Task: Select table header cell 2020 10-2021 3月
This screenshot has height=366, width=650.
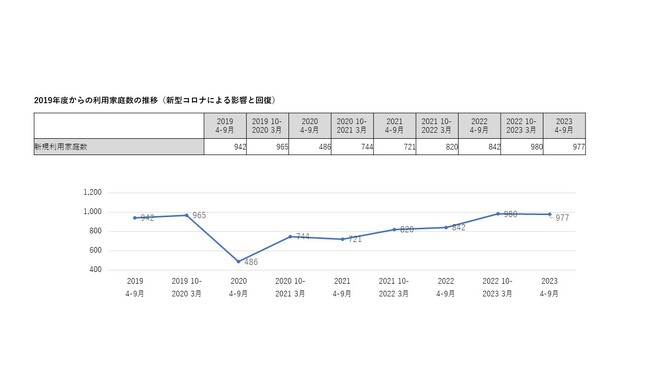Action: pyautogui.click(x=352, y=126)
